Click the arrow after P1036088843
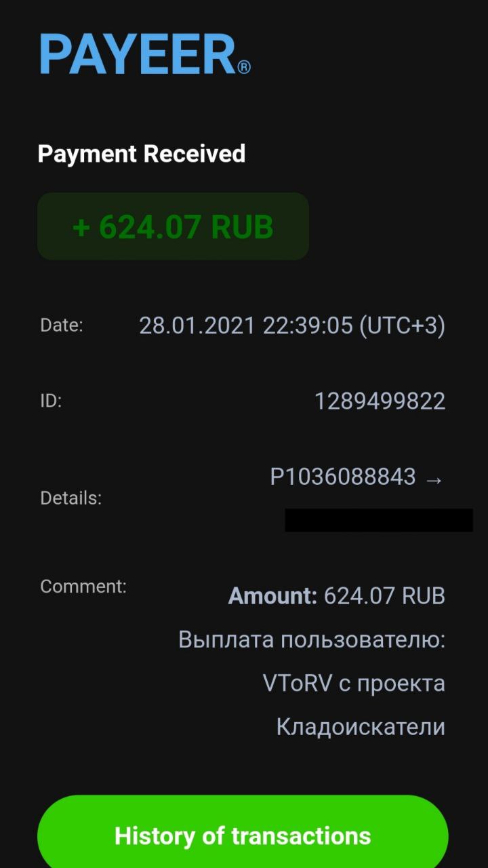 coord(434,479)
